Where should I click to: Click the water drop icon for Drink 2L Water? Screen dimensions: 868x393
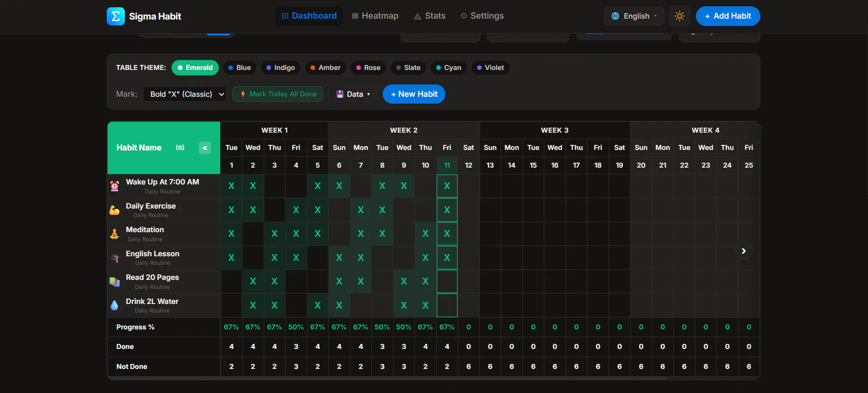click(x=115, y=305)
